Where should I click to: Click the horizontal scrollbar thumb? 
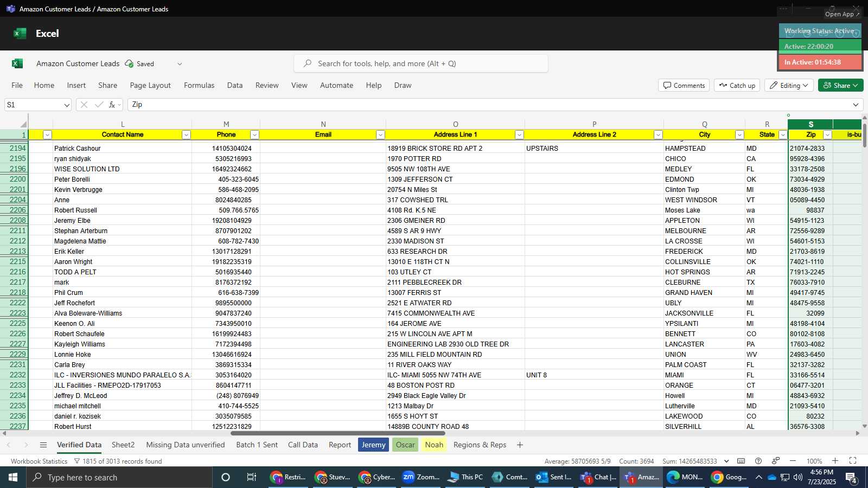click(338, 433)
